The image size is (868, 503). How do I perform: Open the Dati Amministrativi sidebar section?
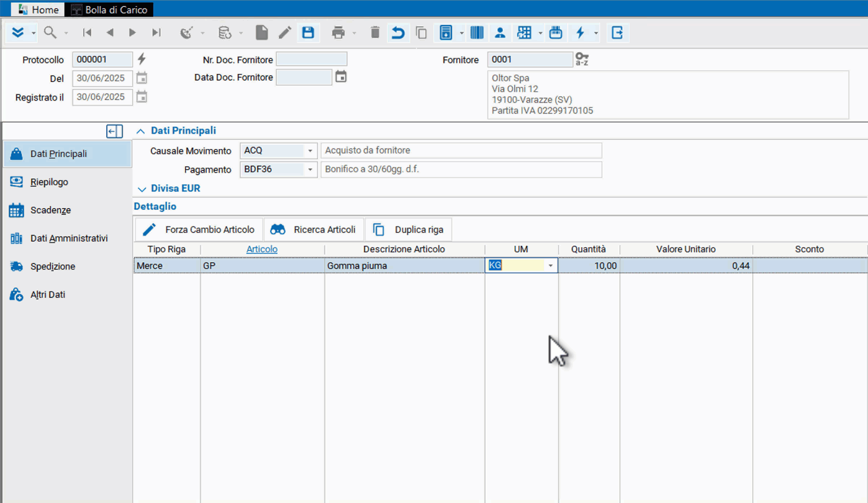tap(67, 238)
